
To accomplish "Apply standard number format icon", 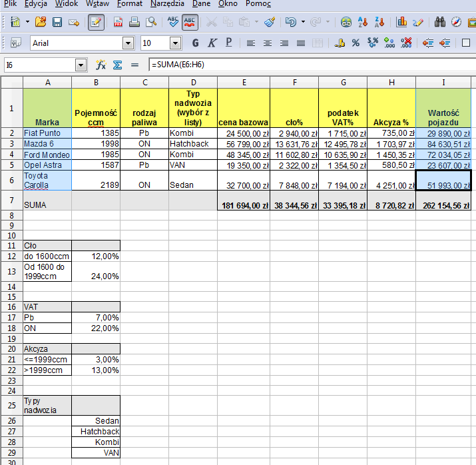I will [x=373, y=43].
